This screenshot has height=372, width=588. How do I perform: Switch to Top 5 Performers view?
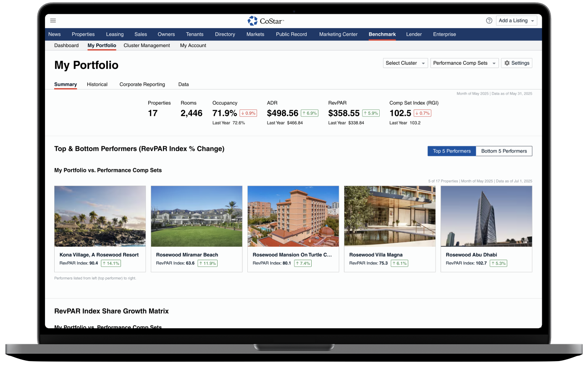click(x=451, y=151)
